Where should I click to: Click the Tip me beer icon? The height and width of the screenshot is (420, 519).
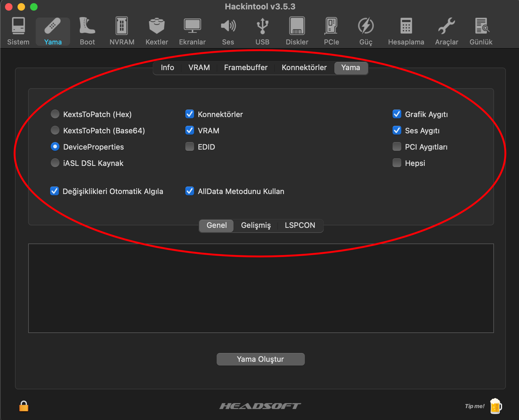point(495,406)
